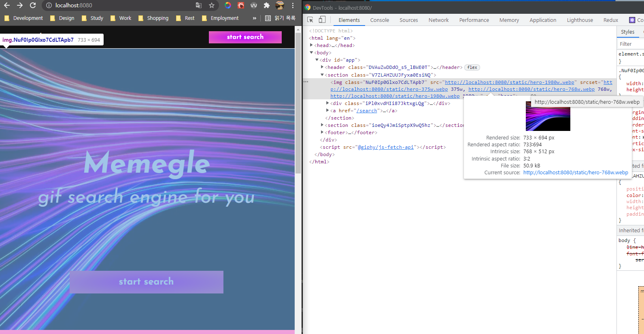The width and height of the screenshot is (644, 334).
Task: Open the Chrome three-dot menu
Action: (293, 5)
